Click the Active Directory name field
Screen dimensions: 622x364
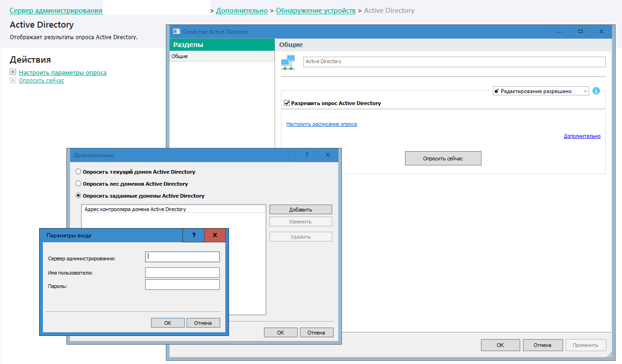coord(454,62)
